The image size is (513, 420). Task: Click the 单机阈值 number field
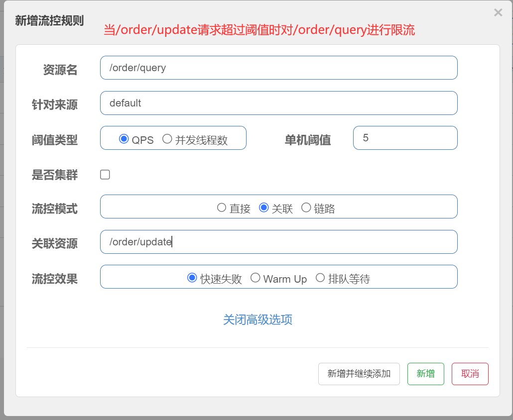coord(404,138)
